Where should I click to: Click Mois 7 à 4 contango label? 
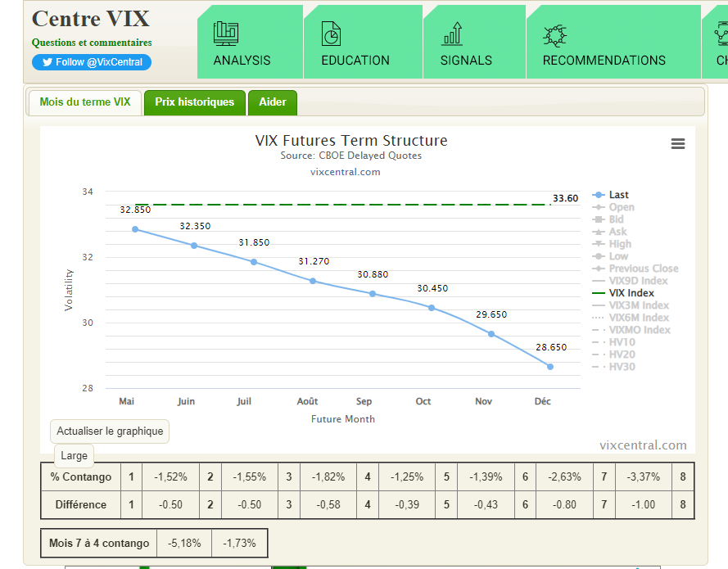(x=99, y=543)
